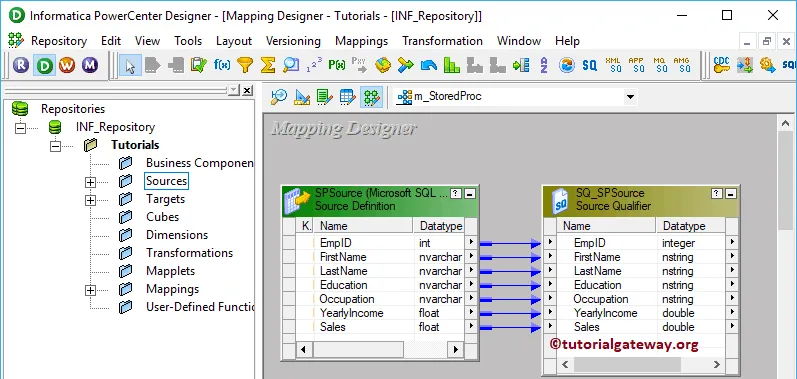This screenshot has height=379, width=797.
Task: Add the Joiner transformation icon
Action: [x=406, y=65]
